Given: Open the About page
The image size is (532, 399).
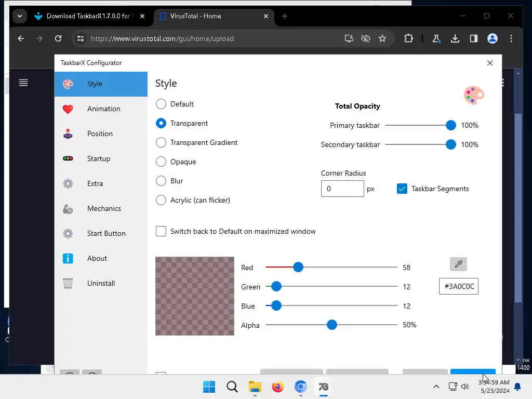Looking at the screenshot, I should point(101,258).
